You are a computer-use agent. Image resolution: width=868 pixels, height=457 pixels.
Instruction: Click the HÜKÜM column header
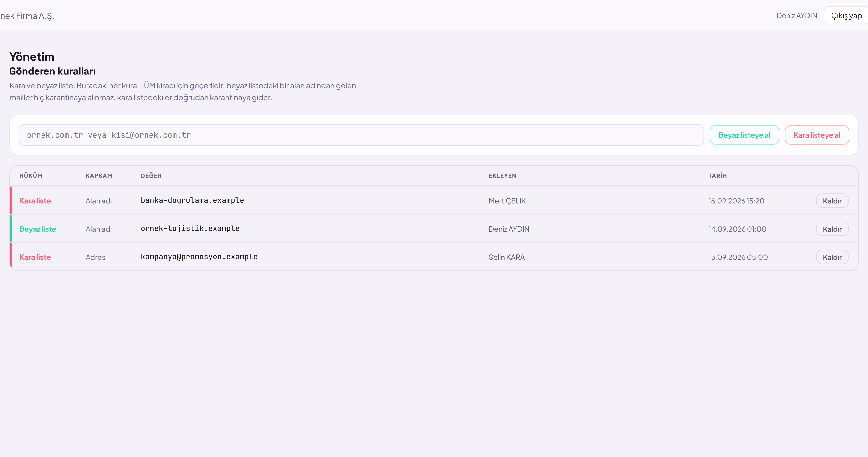[31, 176]
